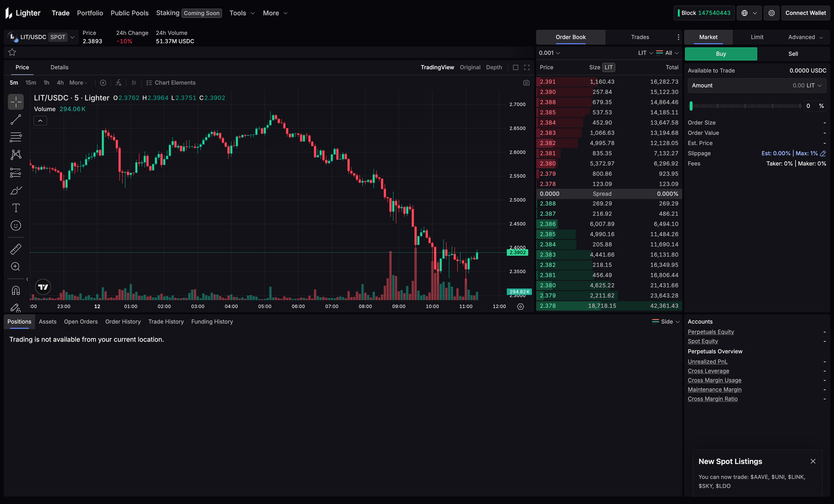This screenshot has width=834, height=504.
Task: Toggle size unit LIT in order book
Action: click(x=608, y=67)
